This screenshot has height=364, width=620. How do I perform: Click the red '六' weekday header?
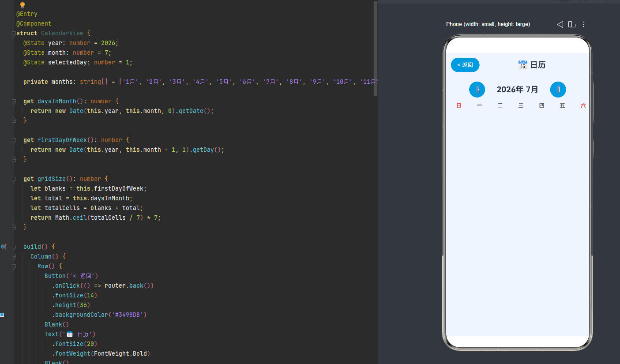point(583,105)
